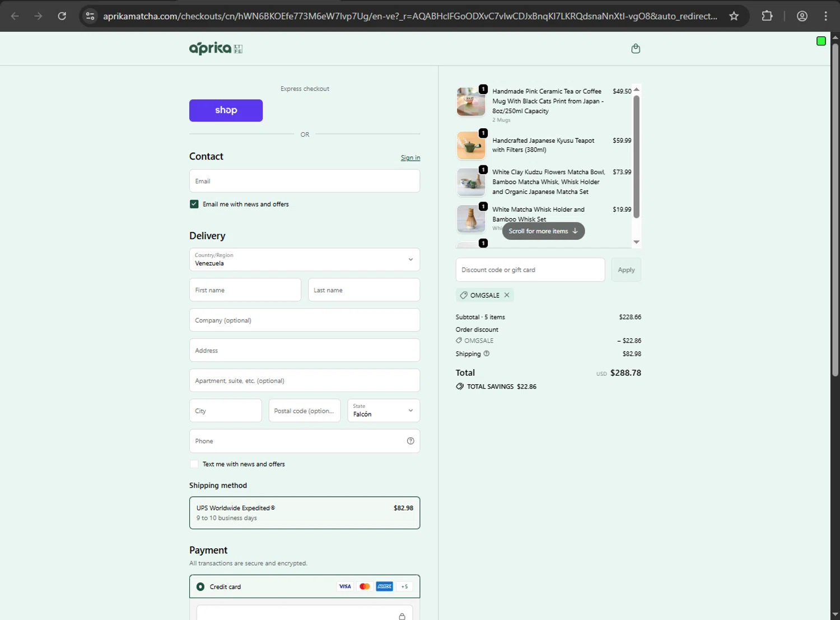The image size is (840, 620).
Task: Click the credit card number field
Action: (305, 613)
